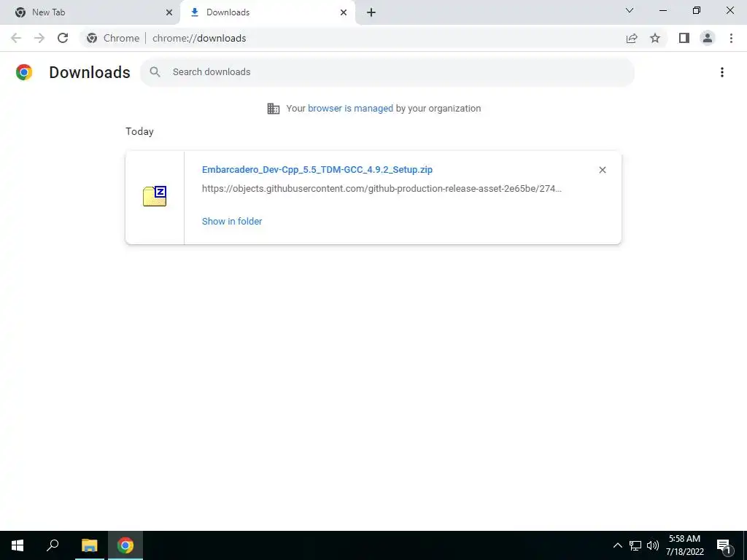Click the search magnifier in Search downloads
This screenshot has width=747, height=560.
pos(155,72)
